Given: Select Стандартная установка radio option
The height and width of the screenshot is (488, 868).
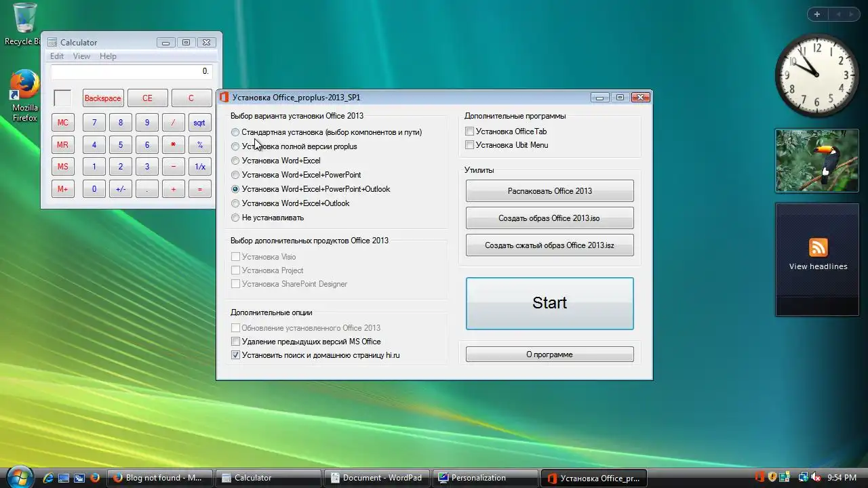Looking at the screenshot, I should (x=235, y=132).
